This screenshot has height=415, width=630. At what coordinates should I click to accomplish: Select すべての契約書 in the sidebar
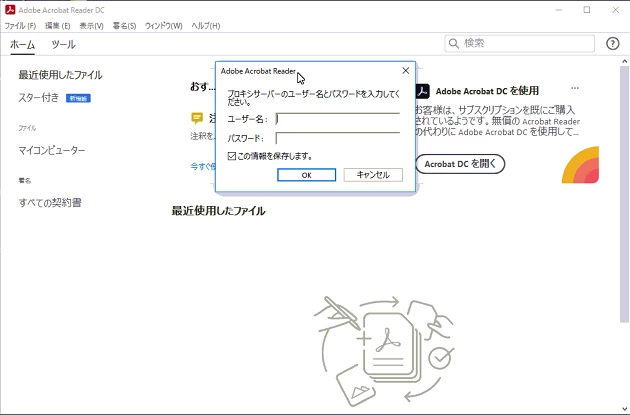(x=50, y=203)
